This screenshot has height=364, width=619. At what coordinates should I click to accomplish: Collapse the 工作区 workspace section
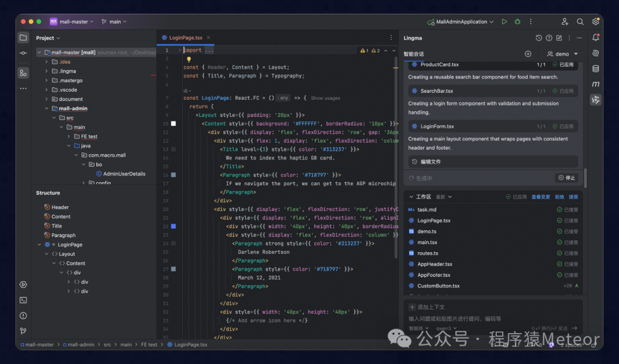(411, 197)
